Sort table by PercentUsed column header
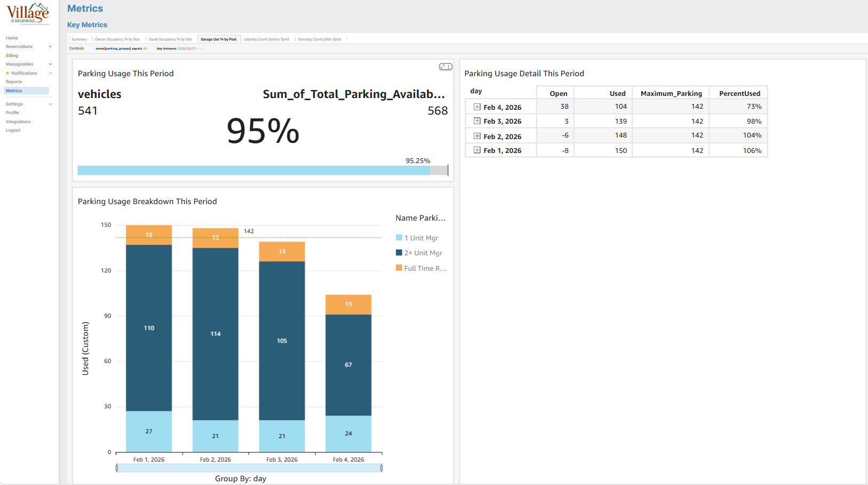 point(739,93)
